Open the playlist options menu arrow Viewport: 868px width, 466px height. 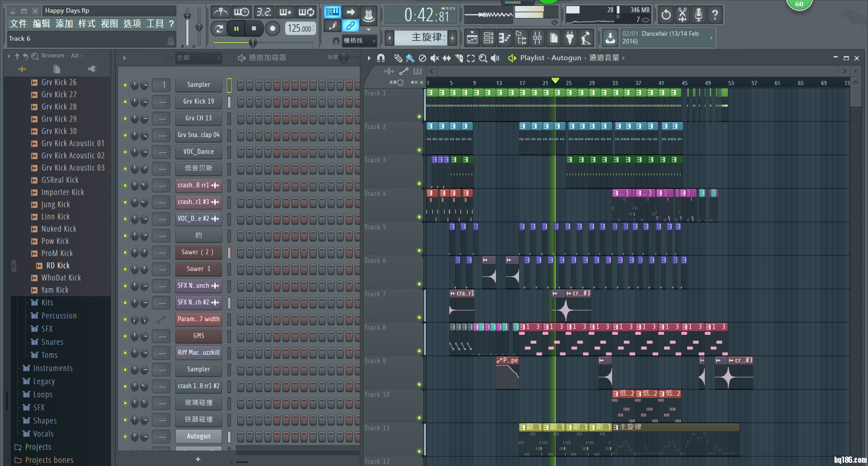tap(369, 58)
